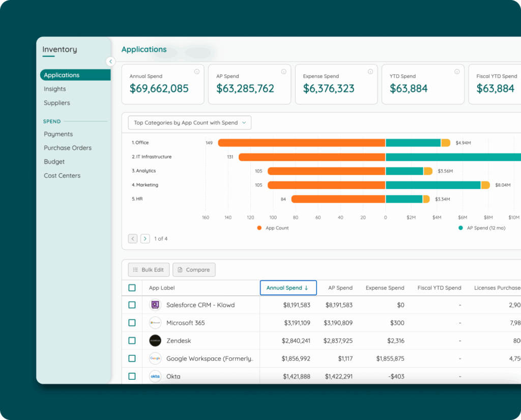Open Purchase Orders in the sidebar

click(x=68, y=148)
